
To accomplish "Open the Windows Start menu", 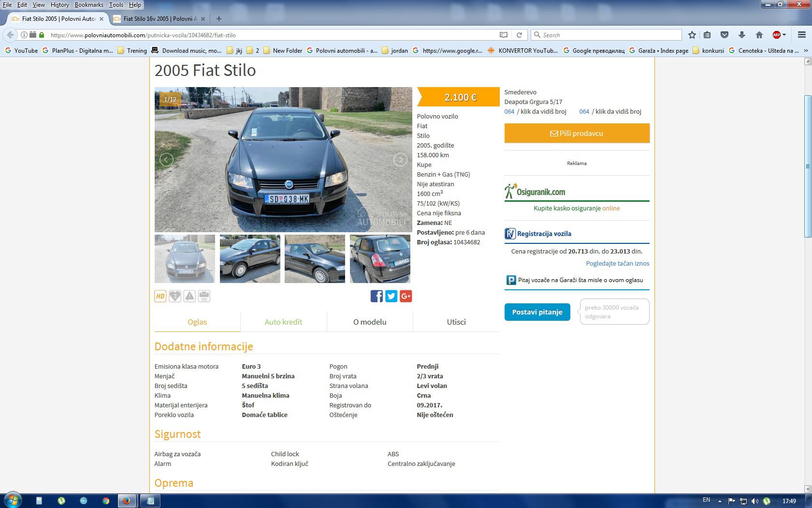I will point(13,500).
